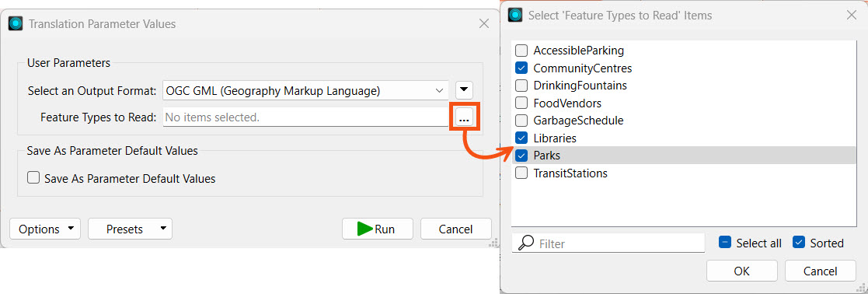The image size is (868, 294).
Task: Uncheck the Libraries checkbox
Action: (521, 138)
